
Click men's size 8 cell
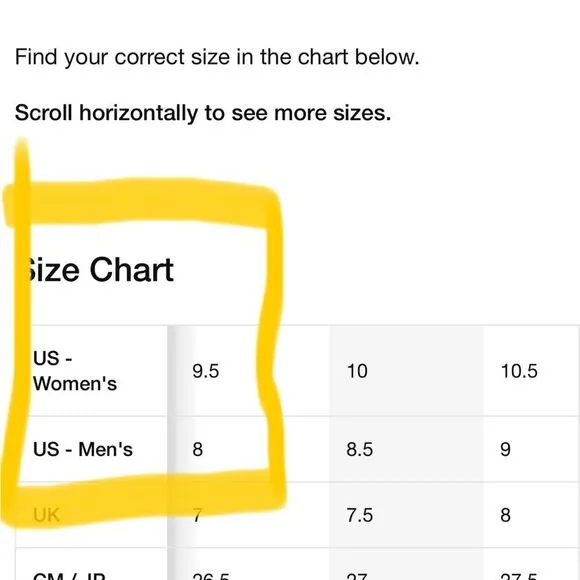coord(198,449)
